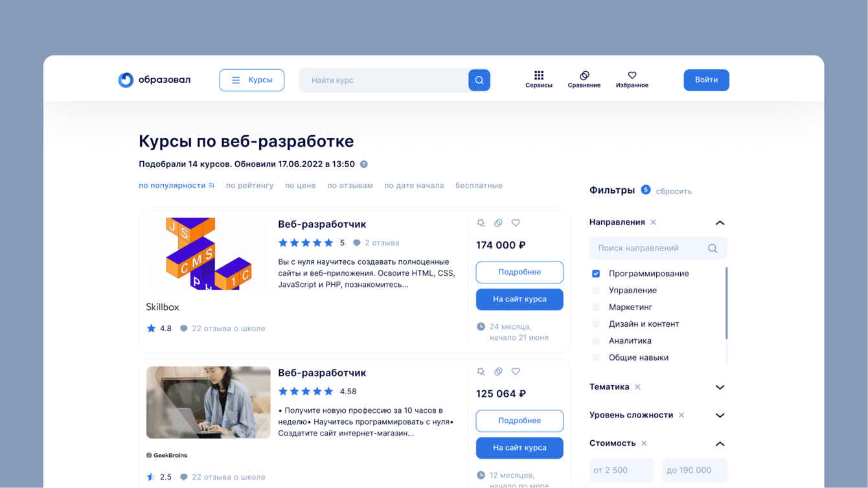The width and height of the screenshot is (868, 488).
Task: Click the scrollbar in Направления list
Action: (727, 304)
